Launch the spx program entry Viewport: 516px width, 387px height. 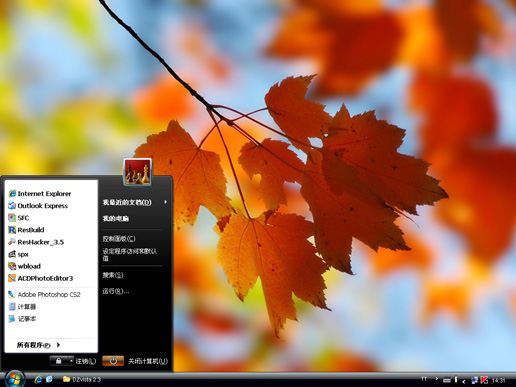(18, 254)
